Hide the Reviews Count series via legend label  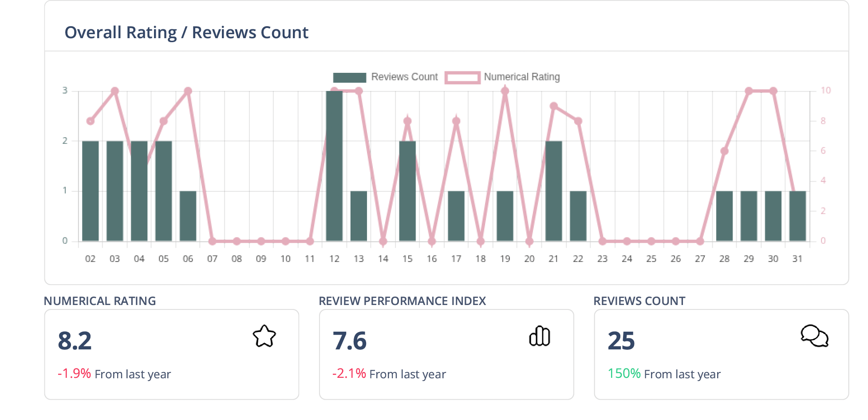[404, 77]
